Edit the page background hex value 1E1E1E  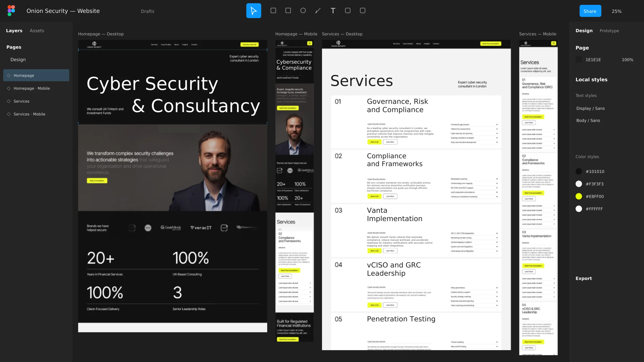(x=593, y=60)
